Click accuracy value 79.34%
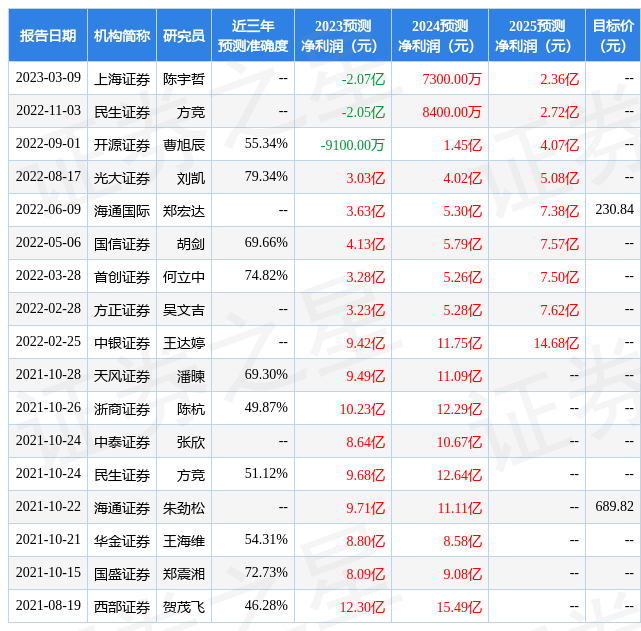 pos(266,177)
